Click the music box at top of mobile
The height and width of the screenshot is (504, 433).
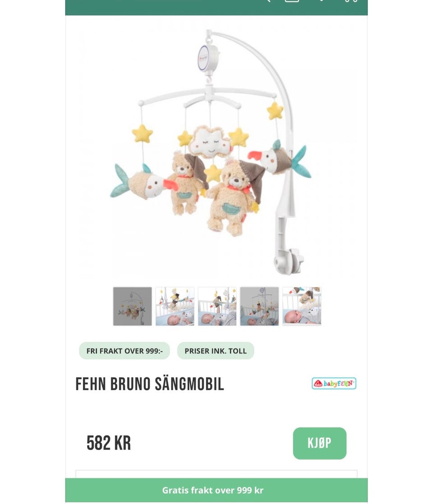click(208, 58)
